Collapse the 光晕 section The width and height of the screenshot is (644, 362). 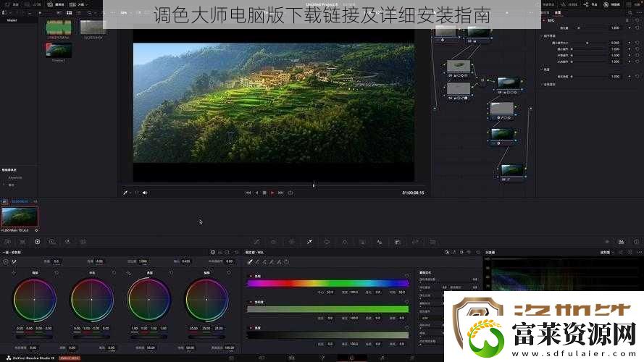[542, 70]
